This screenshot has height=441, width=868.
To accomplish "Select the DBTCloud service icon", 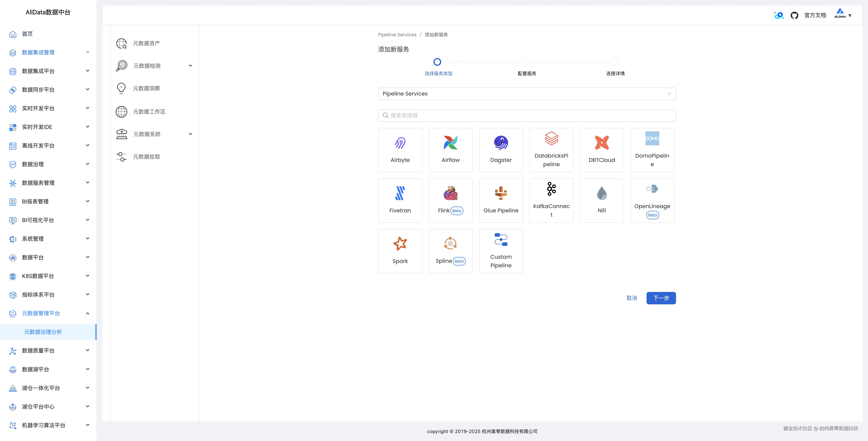I will 602,143.
